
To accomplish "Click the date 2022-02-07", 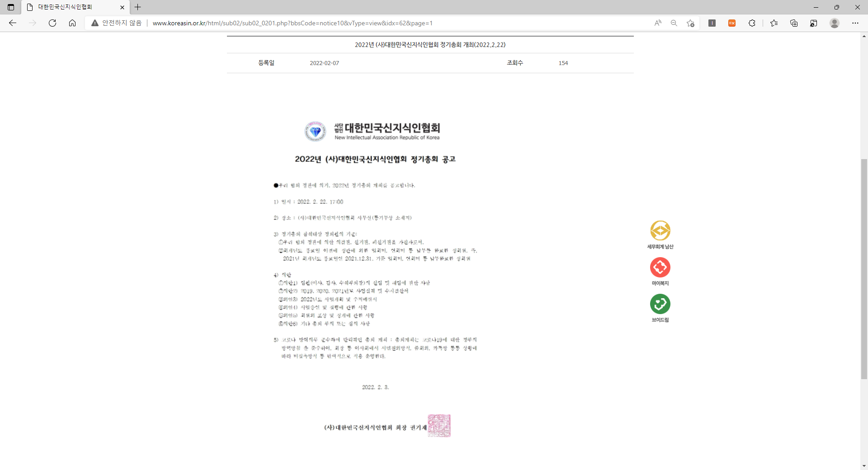I will pyautogui.click(x=324, y=63).
